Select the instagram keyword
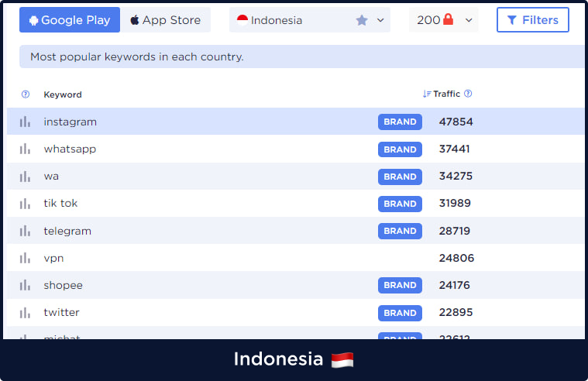 [x=70, y=122]
